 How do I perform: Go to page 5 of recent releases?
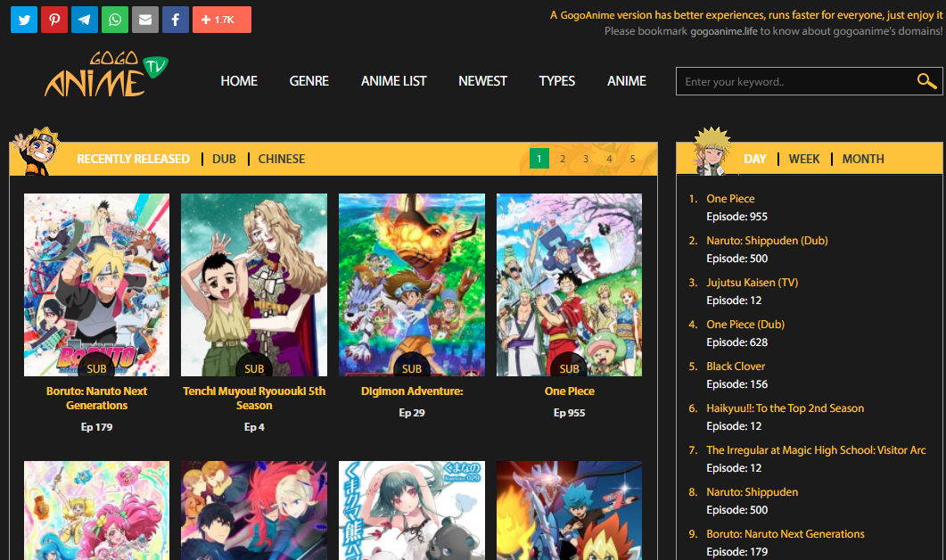[632, 159]
